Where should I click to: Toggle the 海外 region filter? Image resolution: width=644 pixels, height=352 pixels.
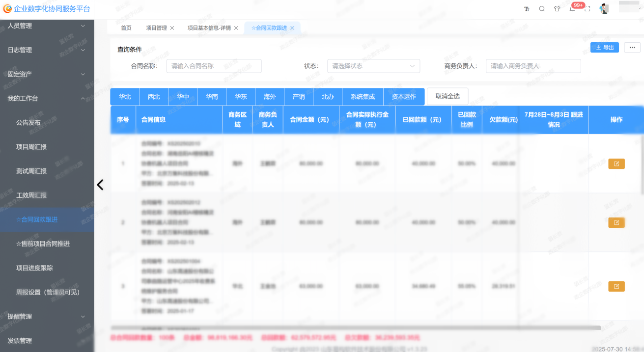tap(270, 97)
